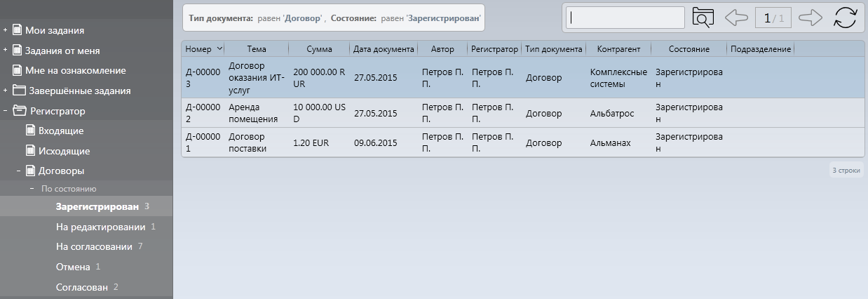
Task: Click the Завершённые задания folder icon
Action: [19, 91]
